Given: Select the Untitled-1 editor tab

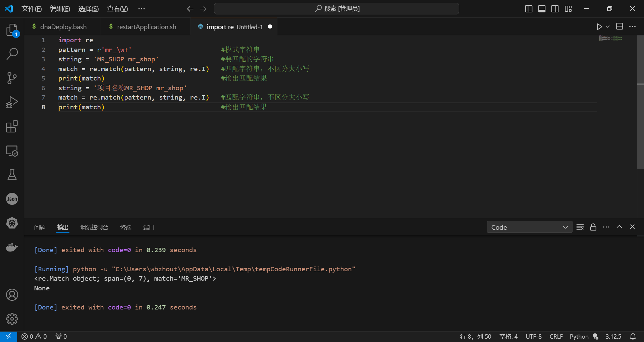Looking at the screenshot, I should [x=234, y=27].
